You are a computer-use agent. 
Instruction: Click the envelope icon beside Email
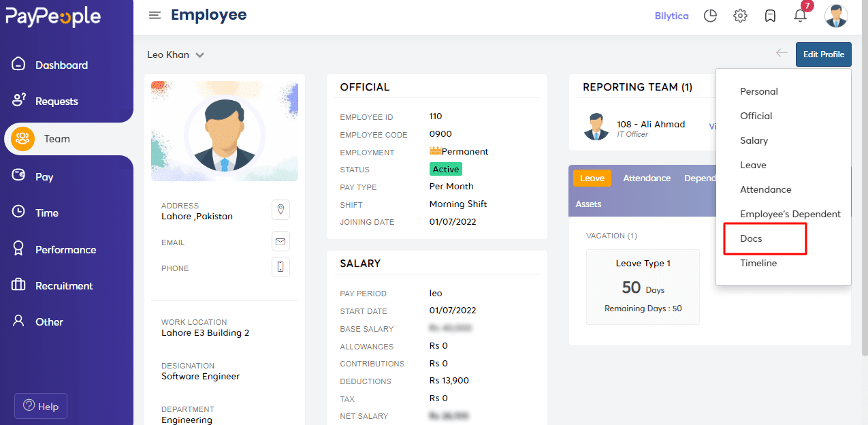[x=280, y=240]
